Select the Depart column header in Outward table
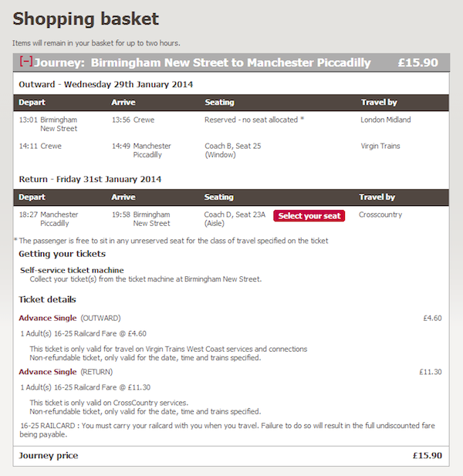463x476 pixels. click(32, 103)
